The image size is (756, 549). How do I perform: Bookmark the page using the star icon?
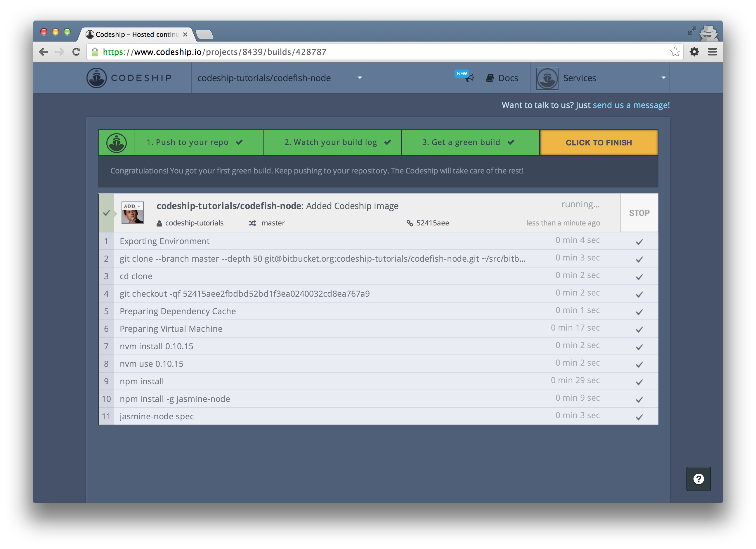(x=675, y=52)
